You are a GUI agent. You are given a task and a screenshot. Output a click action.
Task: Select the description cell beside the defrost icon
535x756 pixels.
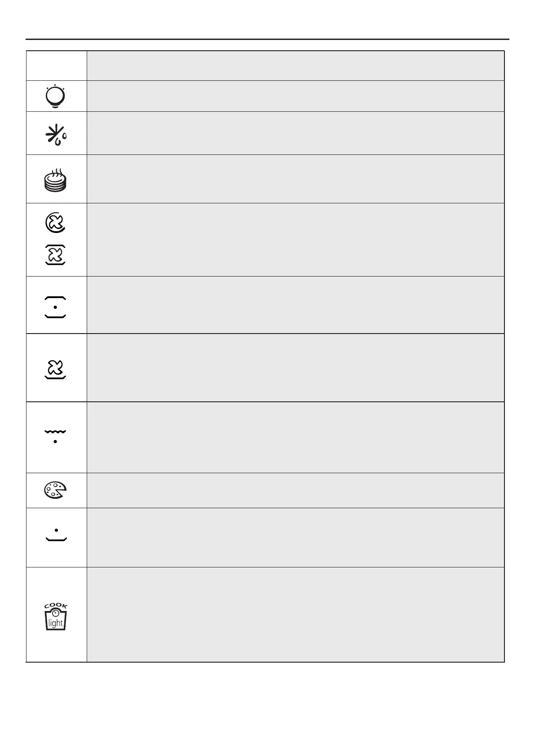pyautogui.click(x=295, y=133)
